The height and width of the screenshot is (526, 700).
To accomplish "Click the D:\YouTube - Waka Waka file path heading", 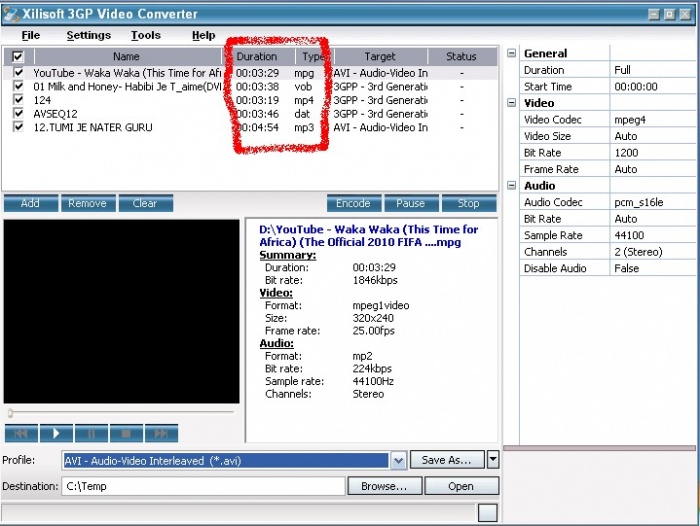I will [x=369, y=236].
